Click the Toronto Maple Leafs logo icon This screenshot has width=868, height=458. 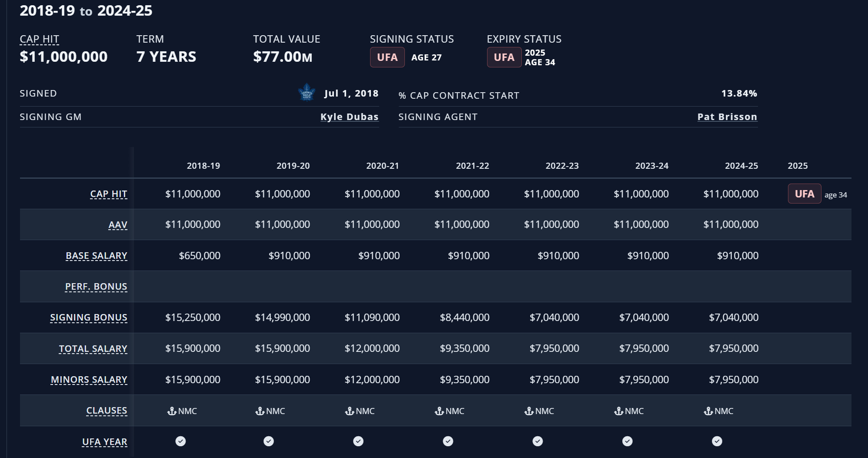(307, 93)
